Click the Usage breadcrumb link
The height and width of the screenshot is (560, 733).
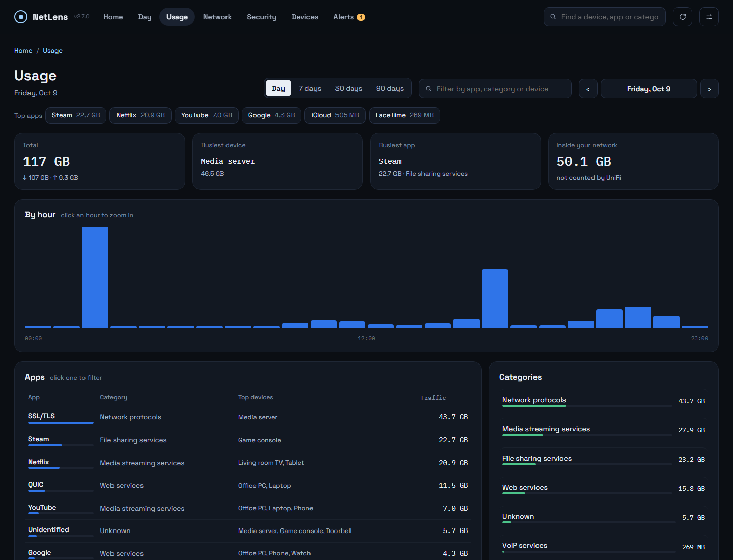[52, 51]
